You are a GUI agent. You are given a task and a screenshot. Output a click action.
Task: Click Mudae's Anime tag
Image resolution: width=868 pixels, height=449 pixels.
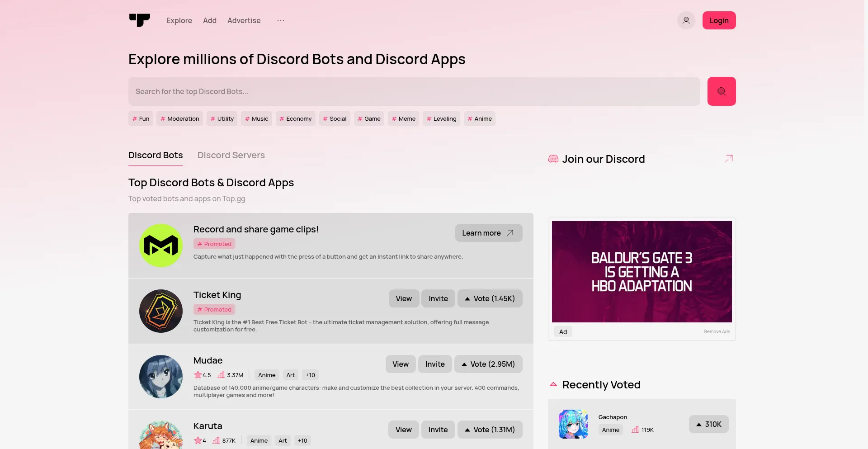click(x=267, y=375)
